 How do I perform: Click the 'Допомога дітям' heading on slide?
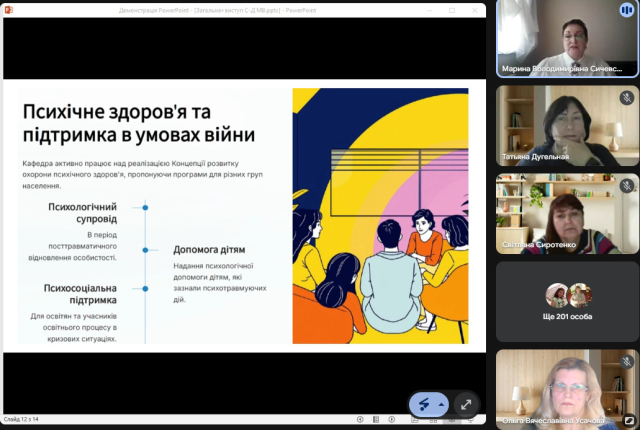(209, 249)
